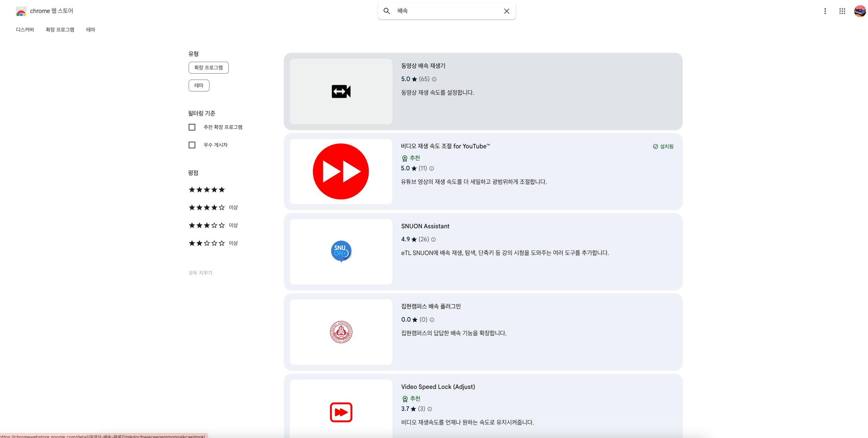This screenshot has width=868, height=438.
Task: Clear the search text with X icon
Action: pyautogui.click(x=506, y=11)
